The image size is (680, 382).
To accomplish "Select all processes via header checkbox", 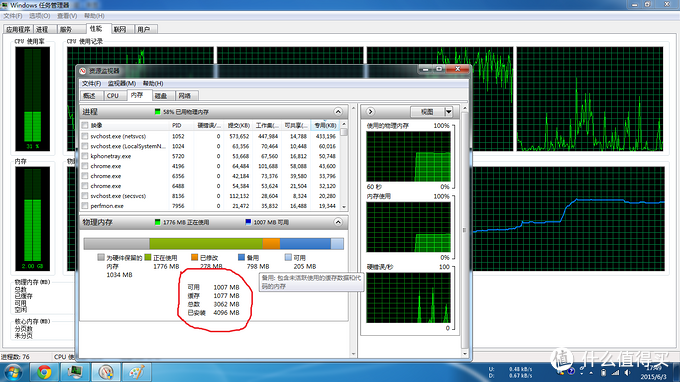I will point(85,125).
